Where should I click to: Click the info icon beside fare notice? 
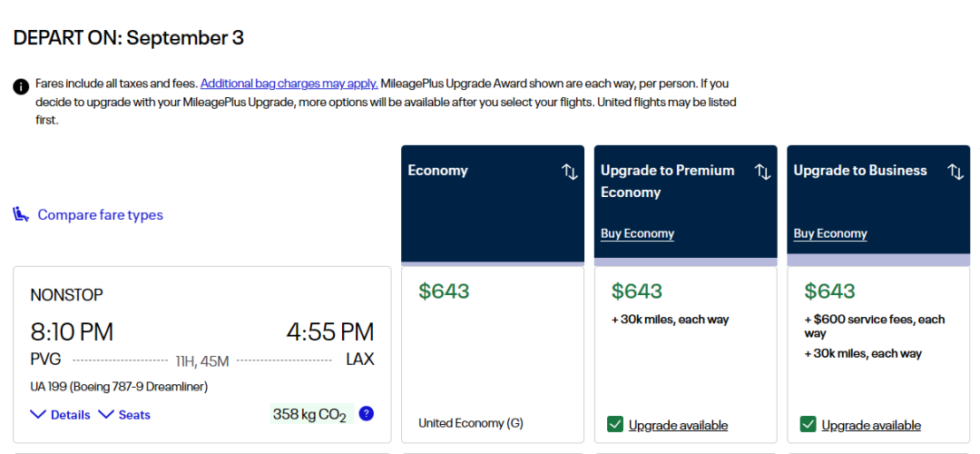click(21, 86)
